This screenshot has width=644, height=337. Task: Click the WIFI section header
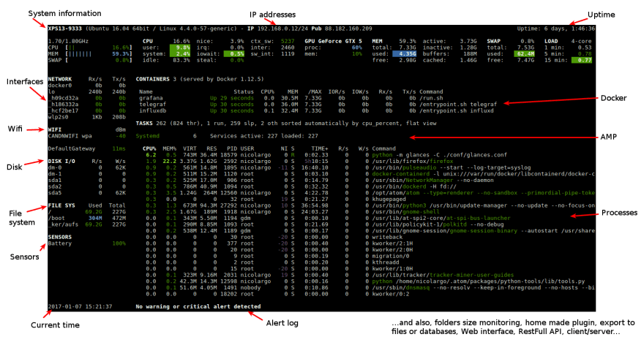tap(55, 129)
